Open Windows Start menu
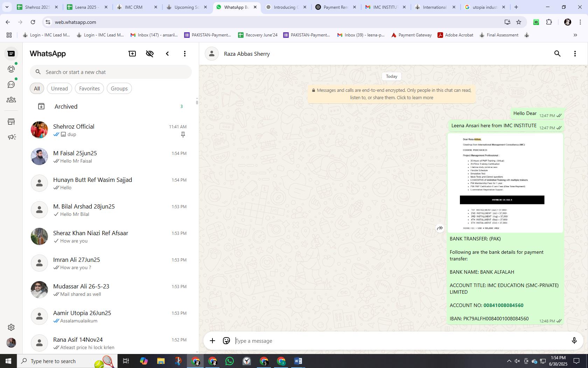Screen dimensions: 588x368 click(x=8, y=361)
